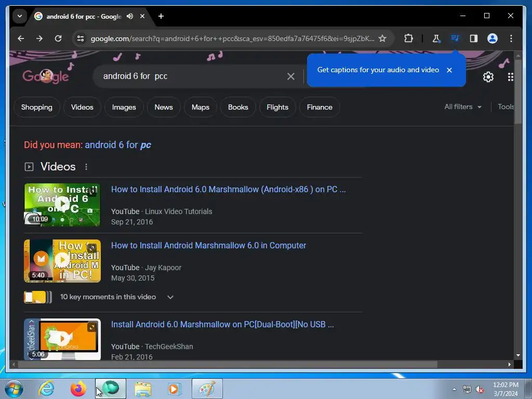Click the address bar URL field
Viewport: 532px width, 399px height.
(232, 38)
